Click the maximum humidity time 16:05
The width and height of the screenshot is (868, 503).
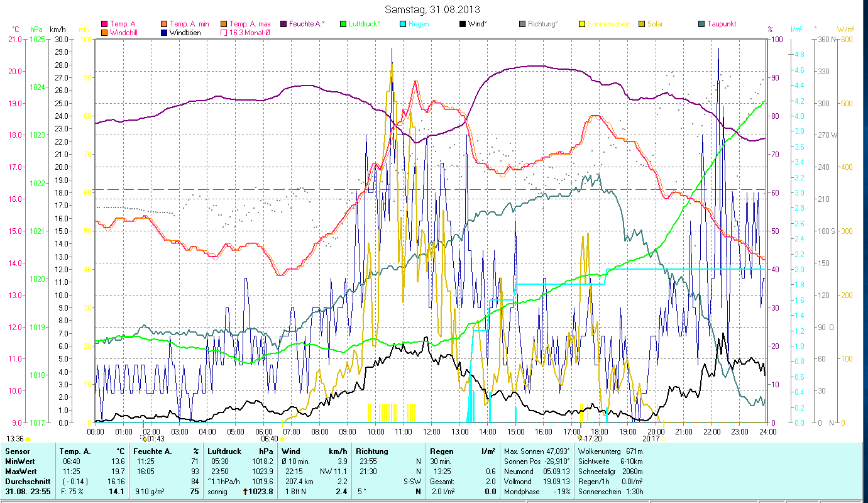pos(145,472)
